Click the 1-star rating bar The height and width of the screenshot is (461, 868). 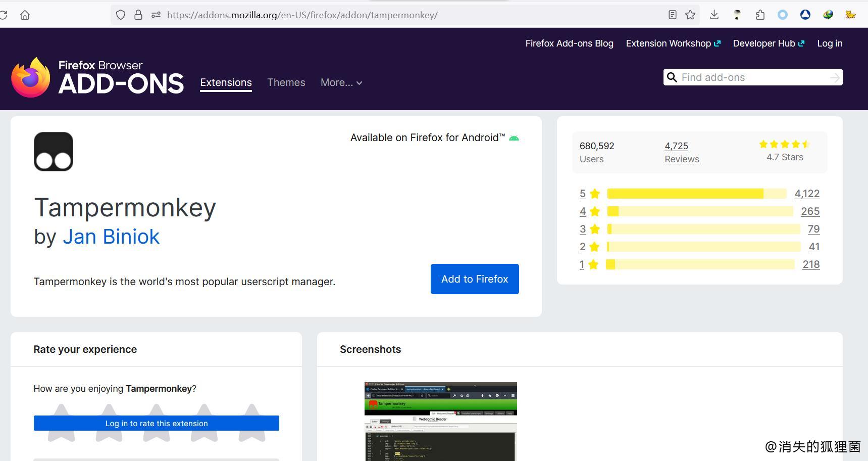(700, 264)
